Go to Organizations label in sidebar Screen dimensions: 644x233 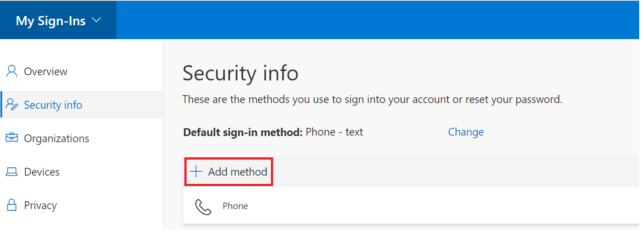[x=57, y=138]
